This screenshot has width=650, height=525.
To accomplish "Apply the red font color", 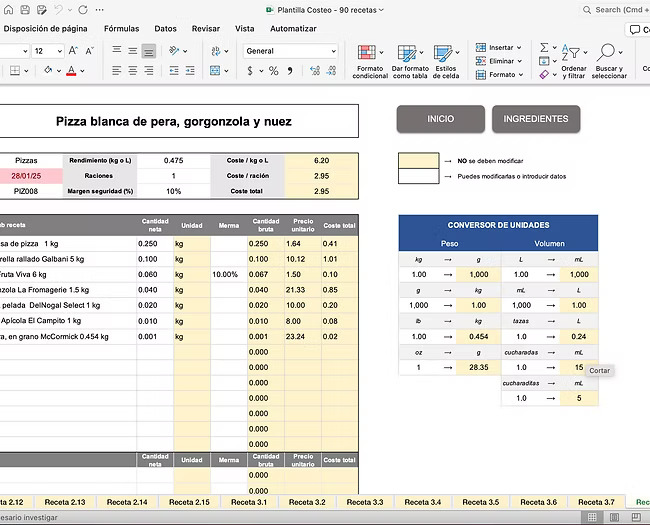I will point(69,71).
